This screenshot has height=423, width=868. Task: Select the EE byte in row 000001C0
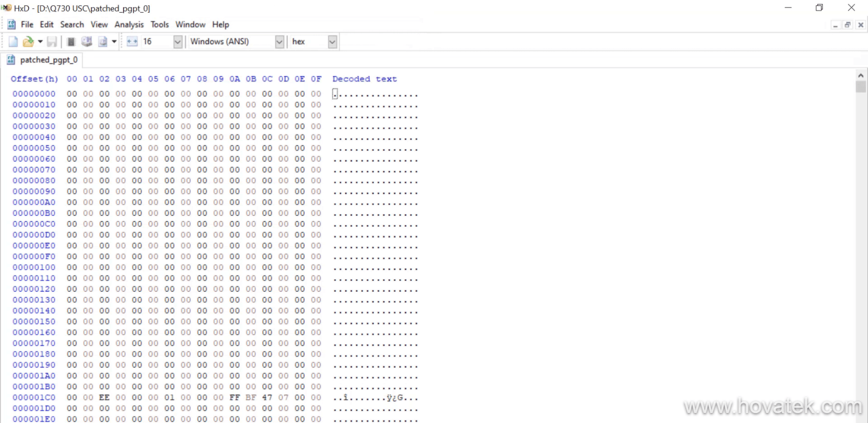tap(104, 398)
